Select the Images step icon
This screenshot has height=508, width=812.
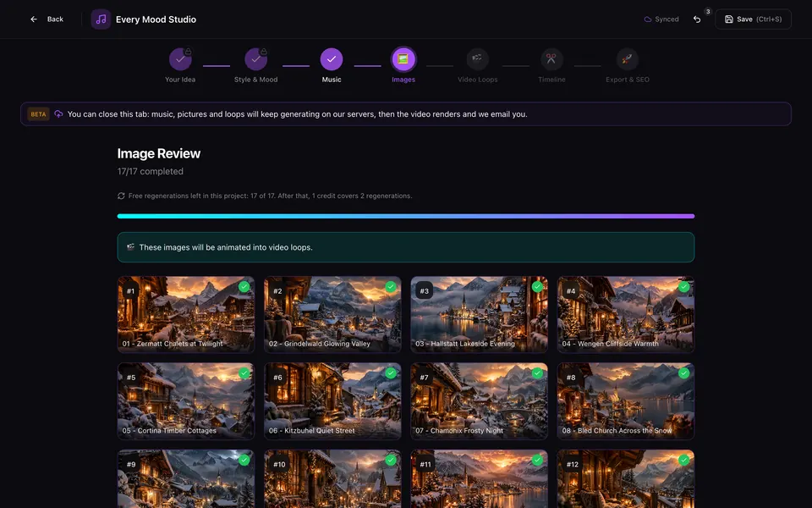403,59
